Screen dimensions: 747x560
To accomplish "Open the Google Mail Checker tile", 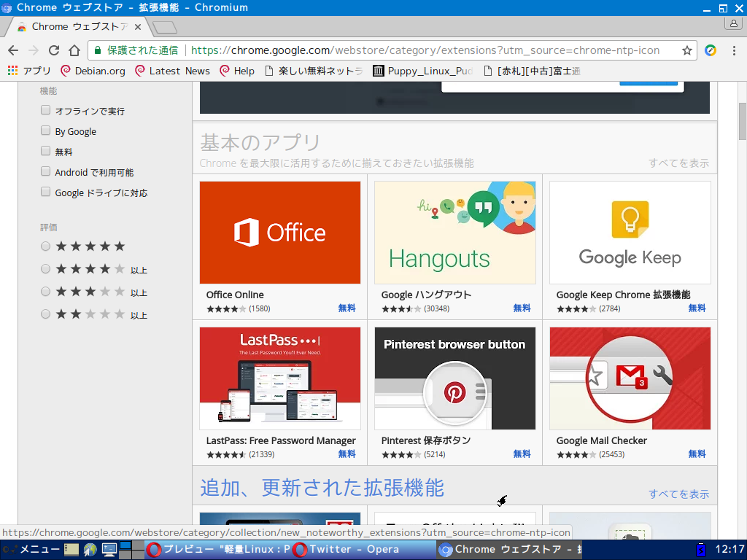I will click(630, 378).
